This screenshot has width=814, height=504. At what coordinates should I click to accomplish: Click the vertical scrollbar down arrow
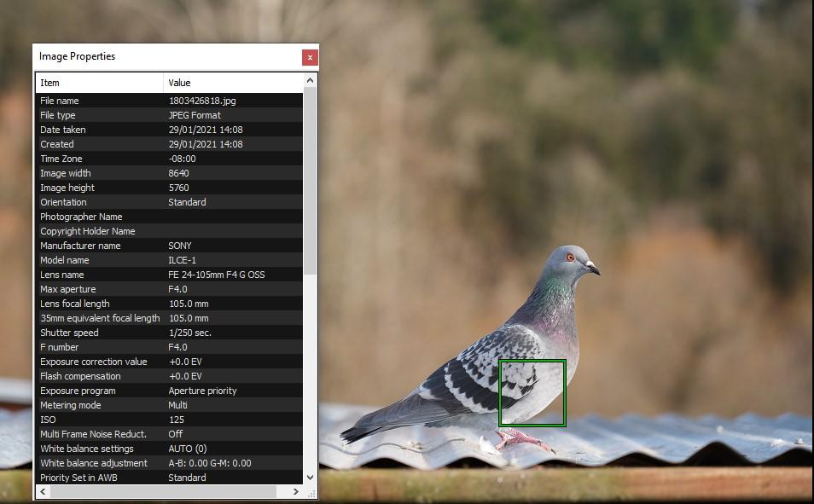310,477
